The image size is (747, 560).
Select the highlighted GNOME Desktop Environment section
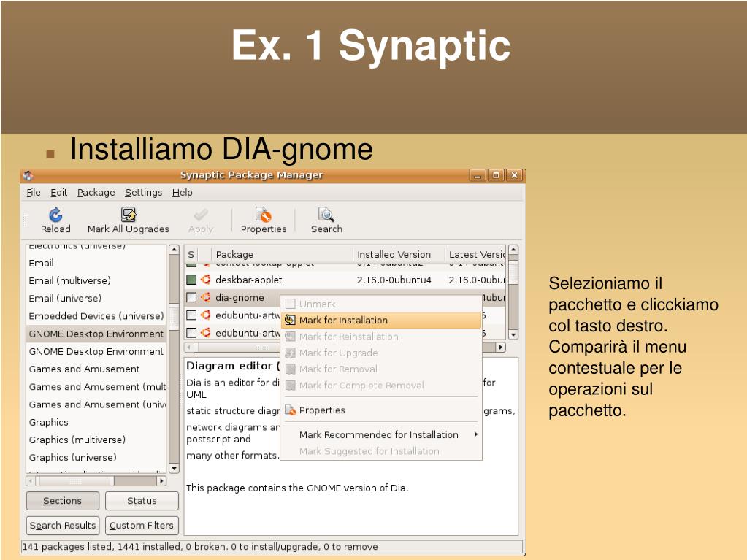point(96,334)
